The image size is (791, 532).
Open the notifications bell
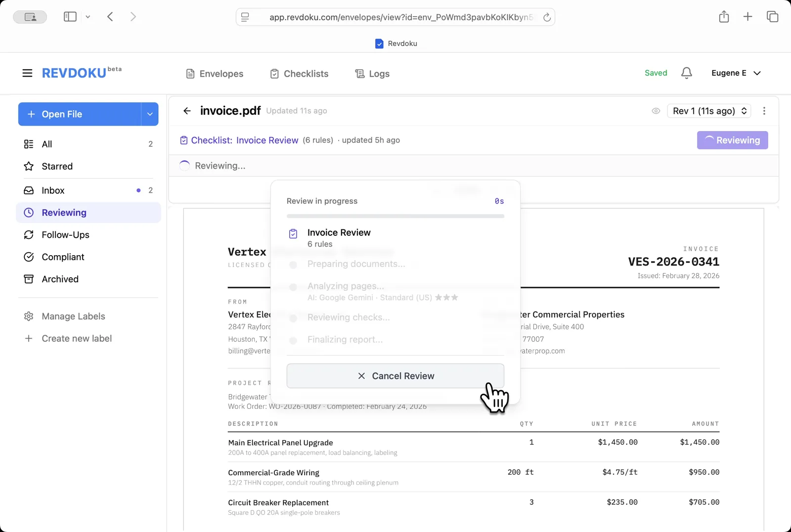coord(686,73)
